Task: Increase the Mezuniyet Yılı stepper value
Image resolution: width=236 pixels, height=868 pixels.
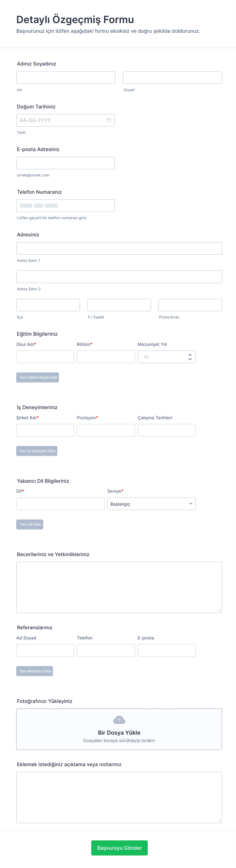Action: 190,355
